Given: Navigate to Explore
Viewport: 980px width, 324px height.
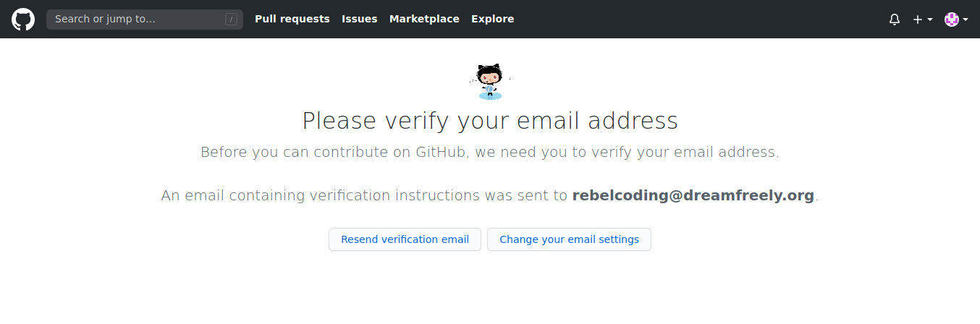Looking at the screenshot, I should (x=493, y=20).
